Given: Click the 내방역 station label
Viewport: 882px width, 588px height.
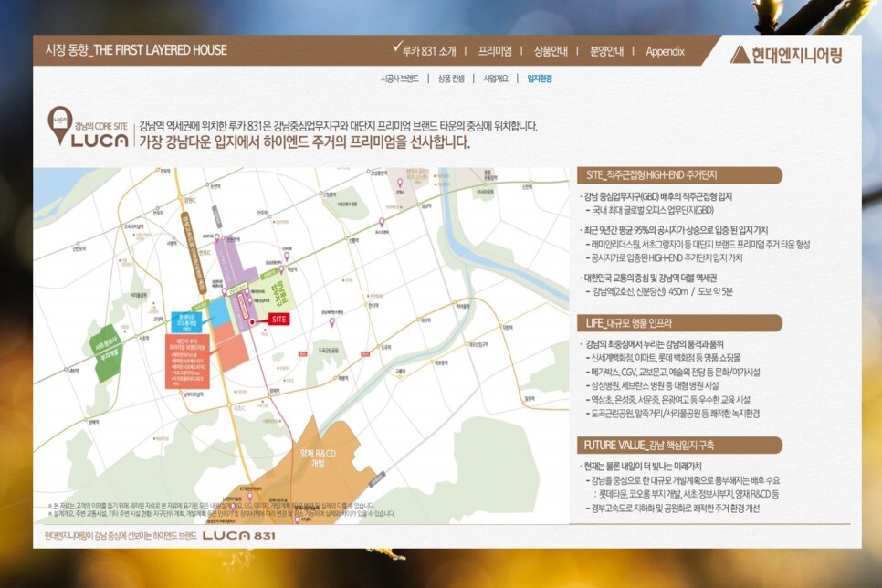Looking at the screenshot, I should [x=73, y=372].
